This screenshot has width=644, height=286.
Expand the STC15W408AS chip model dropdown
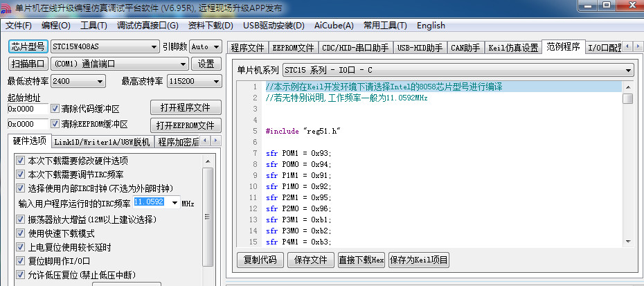tap(154, 46)
